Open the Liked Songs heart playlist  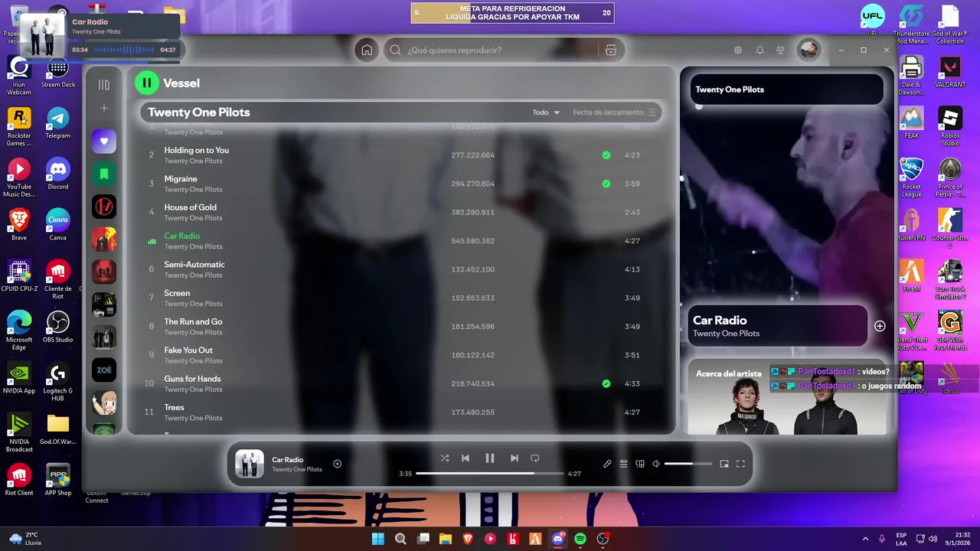point(104,141)
